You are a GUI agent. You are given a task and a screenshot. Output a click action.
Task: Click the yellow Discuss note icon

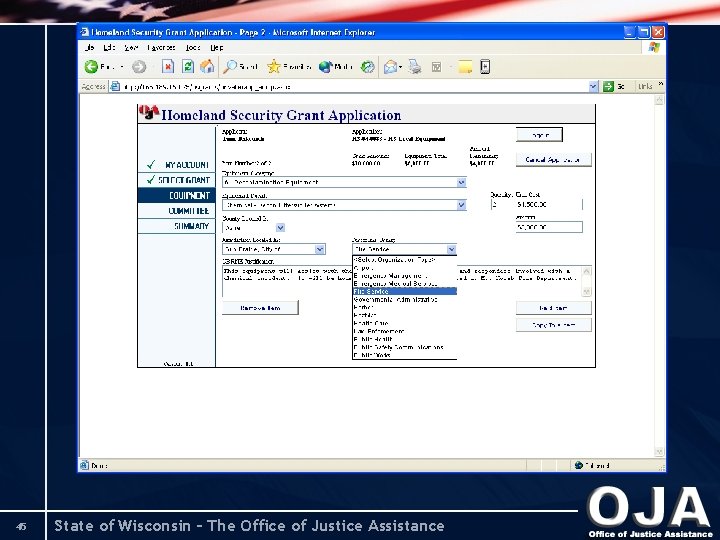465,68
